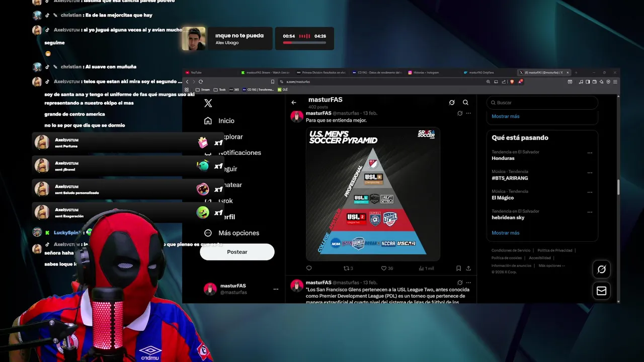Share the soccer pyramid post

coord(468,268)
